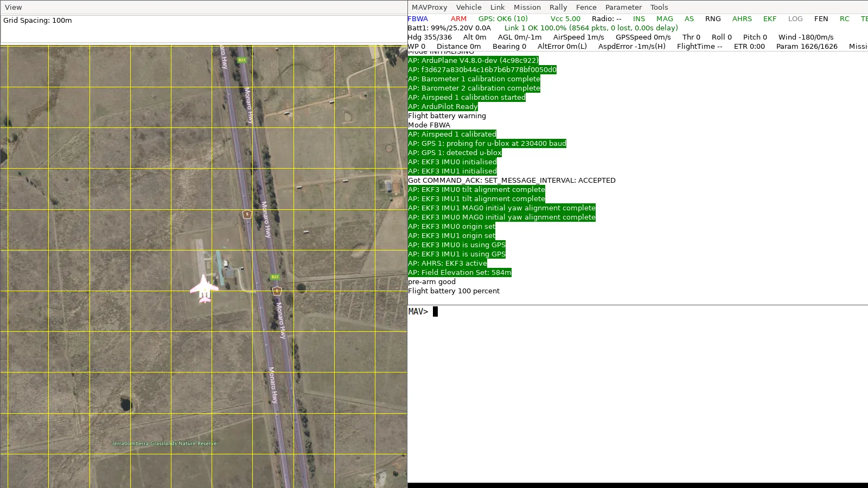The image size is (868, 488).
Task: Open the Fence menu
Action: (586, 8)
